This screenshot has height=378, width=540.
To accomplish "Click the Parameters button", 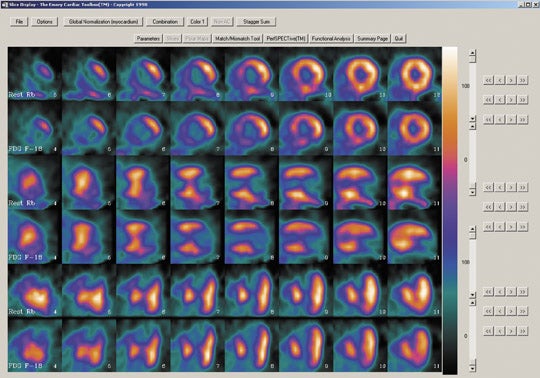I will 148,39.
